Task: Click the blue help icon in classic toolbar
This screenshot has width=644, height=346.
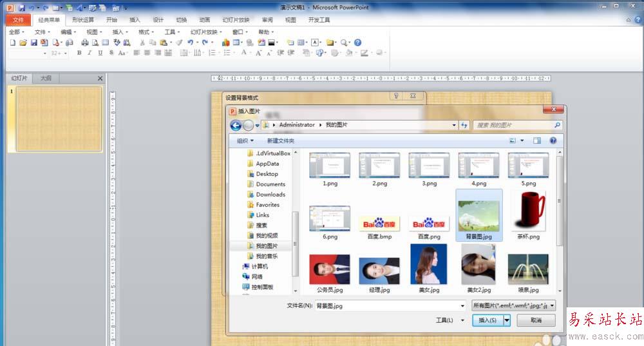Action: click(358, 43)
